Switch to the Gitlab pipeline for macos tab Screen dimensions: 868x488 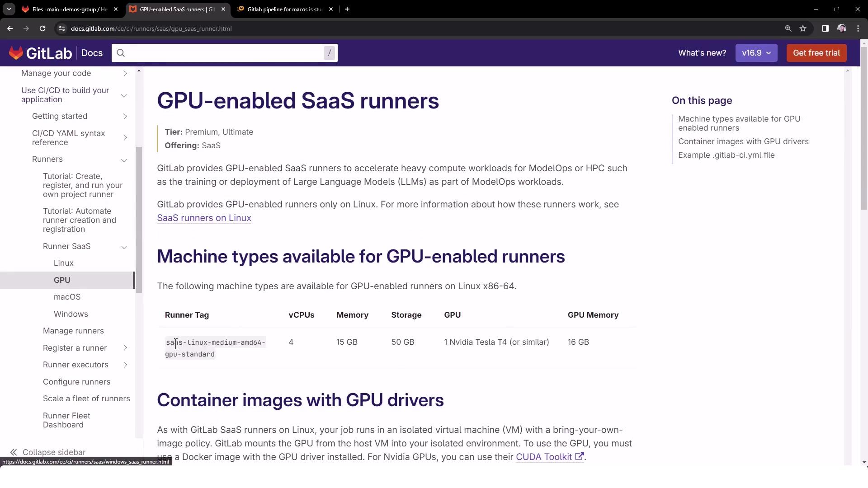tap(284, 9)
